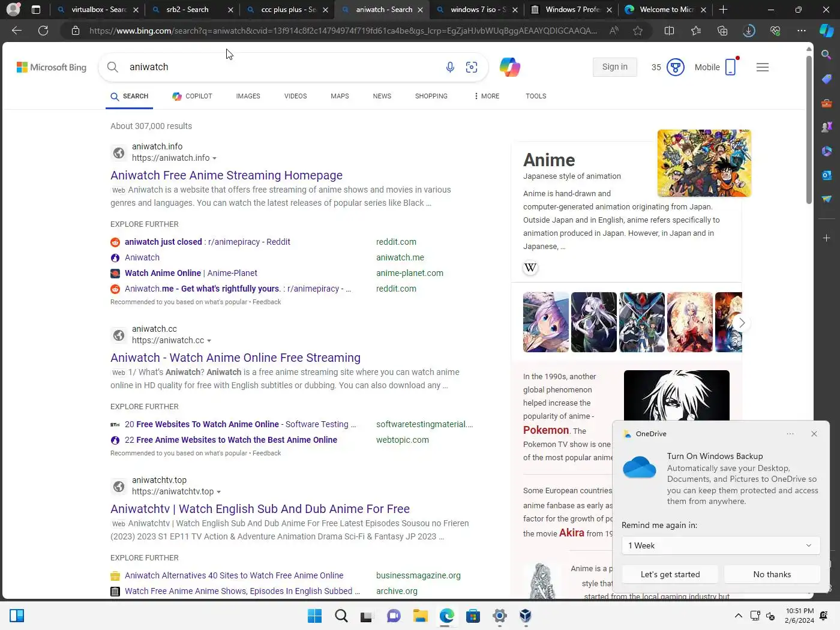Expand aniwatchtv.top URL dropdown arrow
Image resolution: width=840 pixels, height=630 pixels.
(x=218, y=492)
